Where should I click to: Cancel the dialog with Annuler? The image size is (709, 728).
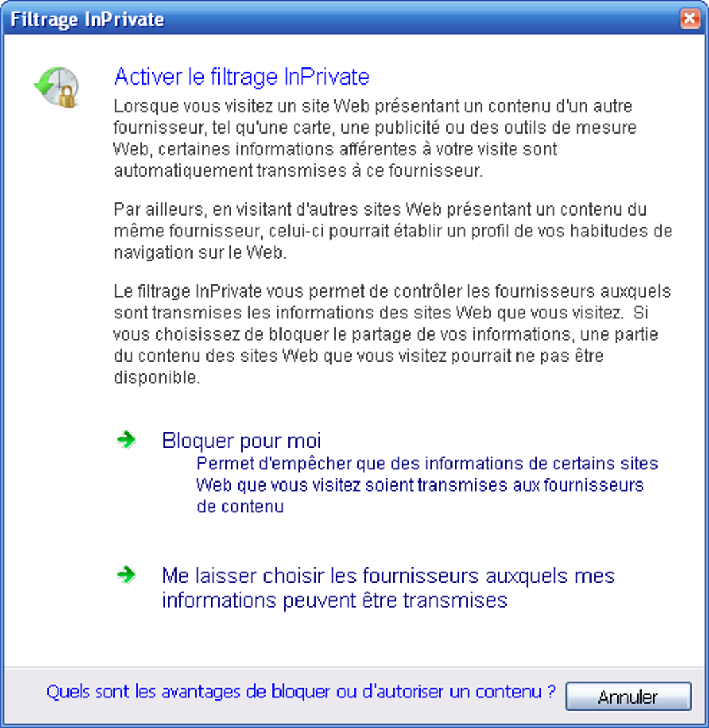[628, 696]
